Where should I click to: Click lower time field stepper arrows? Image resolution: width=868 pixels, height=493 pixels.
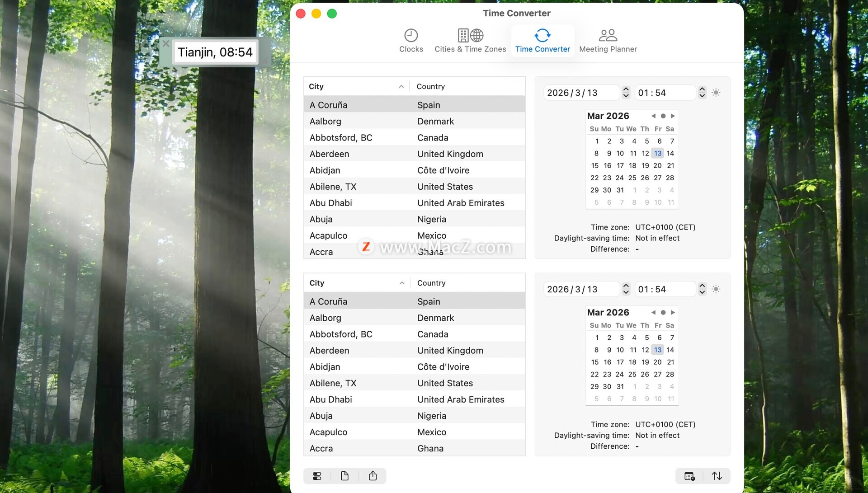click(x=702, y=289)
